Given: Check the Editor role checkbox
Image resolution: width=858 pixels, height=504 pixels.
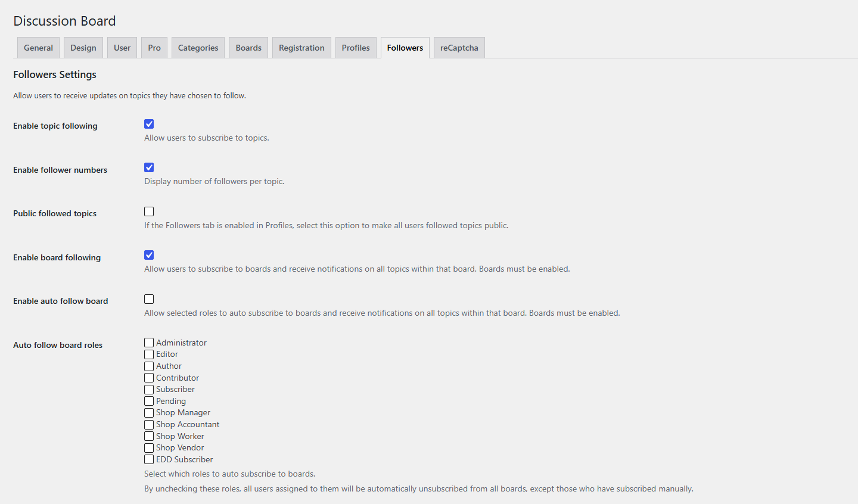Looking at the screenshot, I should click(149, 354).
